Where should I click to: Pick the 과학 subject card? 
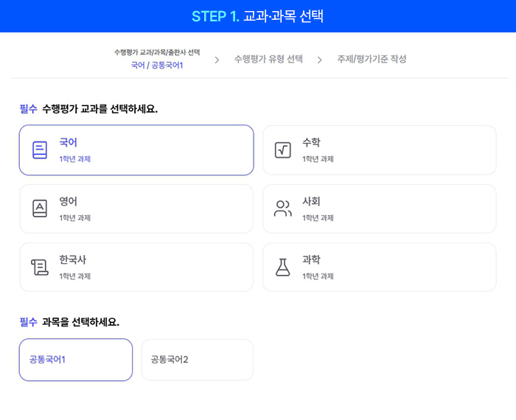(380, 267)
